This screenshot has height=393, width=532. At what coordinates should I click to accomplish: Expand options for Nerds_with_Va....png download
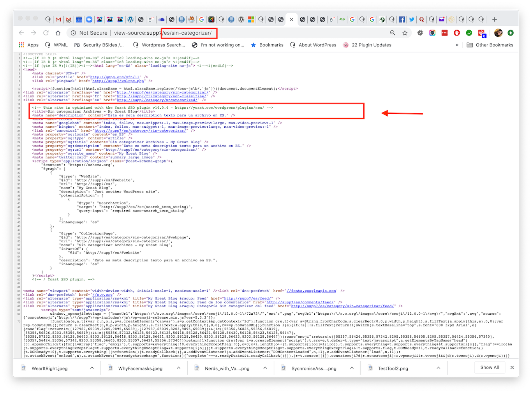(265, 368)
